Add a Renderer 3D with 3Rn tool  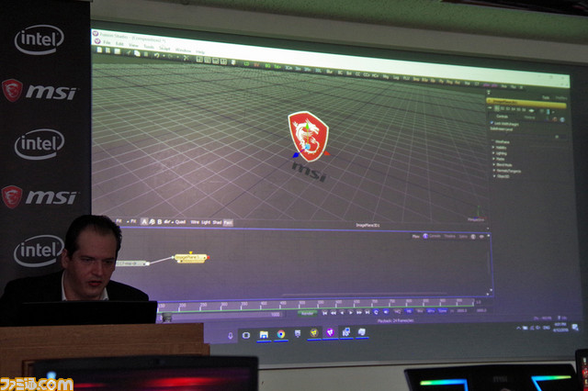coord(307,70)
